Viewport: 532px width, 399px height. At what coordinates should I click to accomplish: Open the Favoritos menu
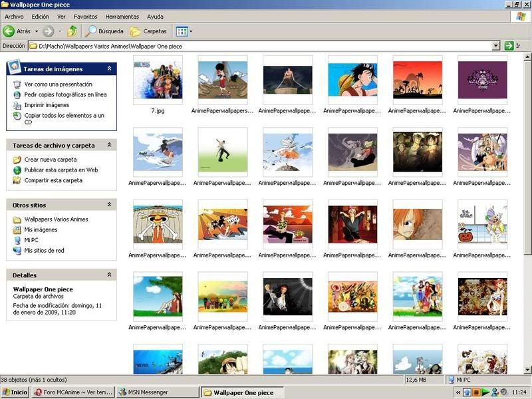(x=86, y=16)
